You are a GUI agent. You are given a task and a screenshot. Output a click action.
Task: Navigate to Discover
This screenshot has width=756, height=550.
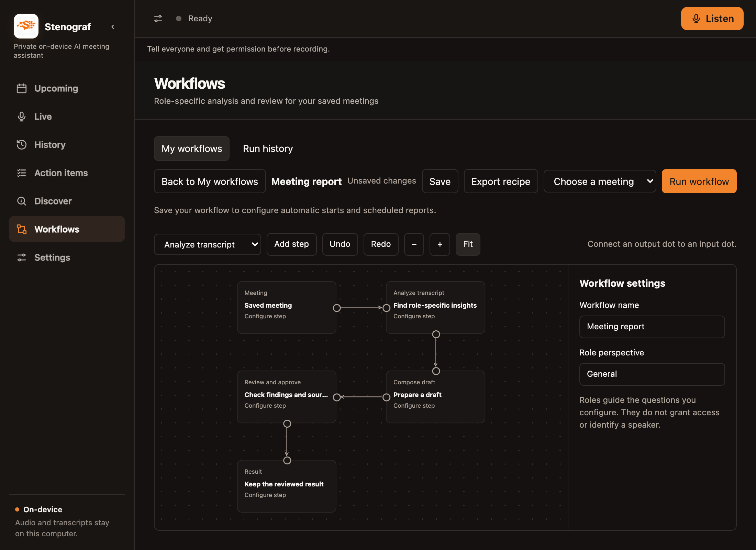67,201
